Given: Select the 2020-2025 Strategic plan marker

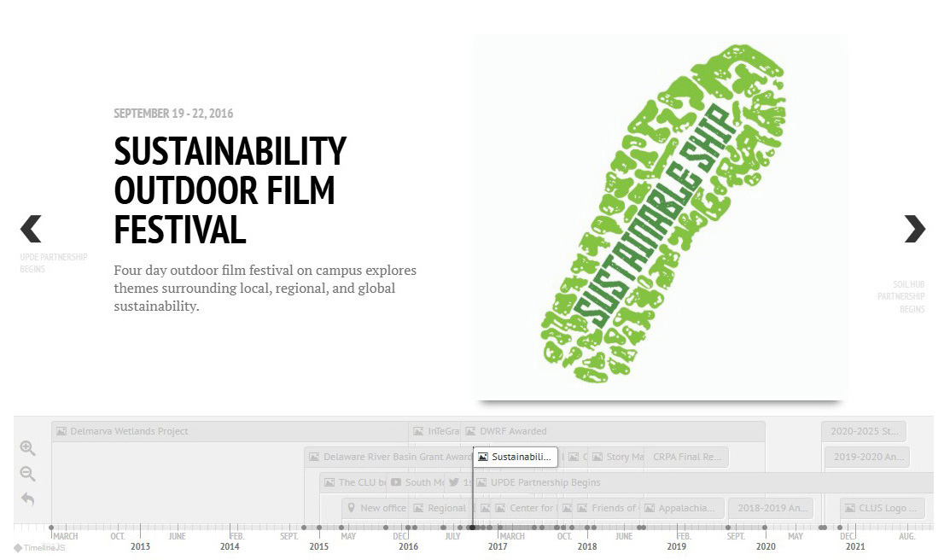Looking at the screenshot, I should 864,431.
